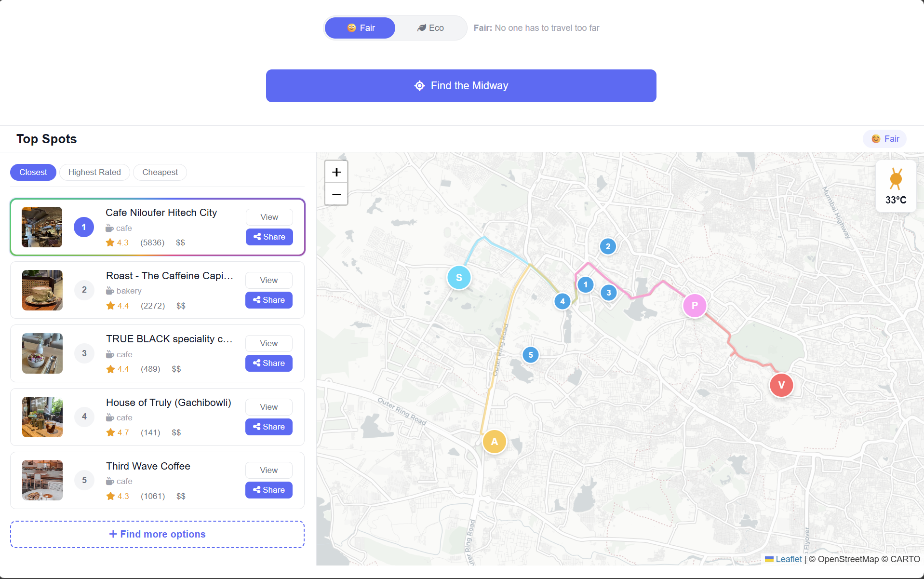Image resolution: width=924 pixels, height=579 pixels.
Task: Click House of Truly (Gachibowli) title
Action: (169, 403)
